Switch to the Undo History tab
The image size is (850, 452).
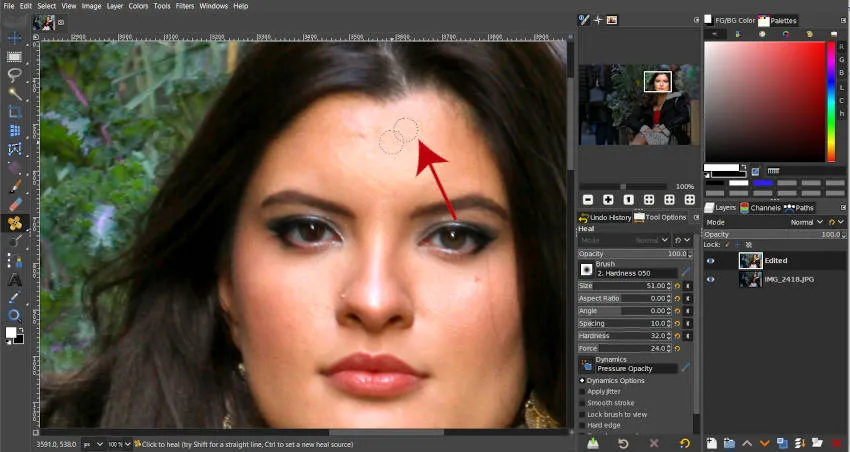click(609, 217)
